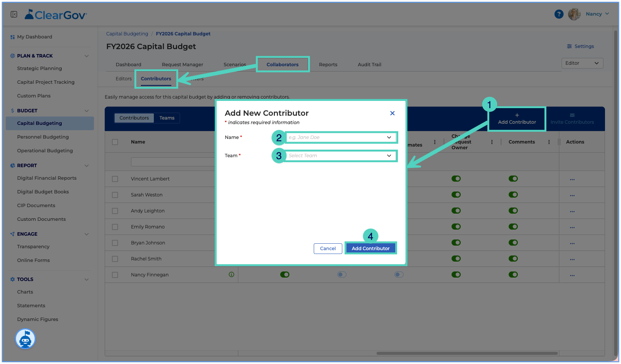Viewport: 621px width, 364px height.
Task: Check the box for Vincent Lambert
Action: (x=115, y=179)
